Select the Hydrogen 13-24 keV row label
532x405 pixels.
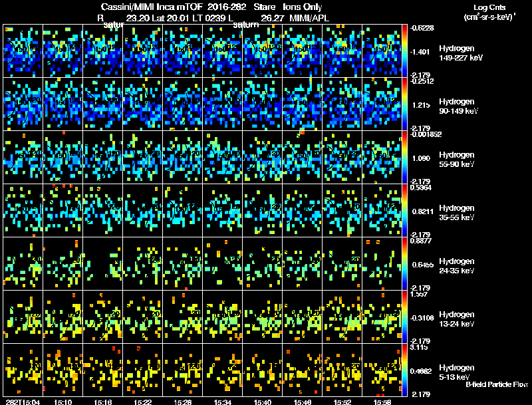[x=457, y=319]
